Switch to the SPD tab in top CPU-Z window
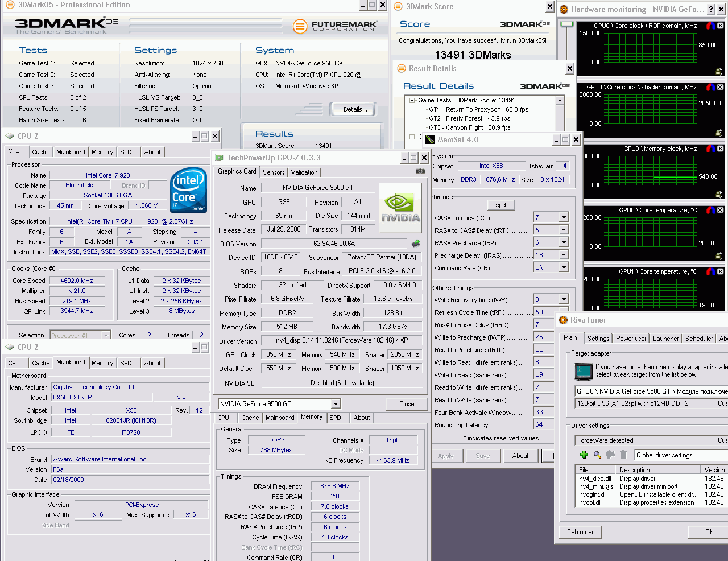This screenshot has width=728, height=561. coord(126,152)
